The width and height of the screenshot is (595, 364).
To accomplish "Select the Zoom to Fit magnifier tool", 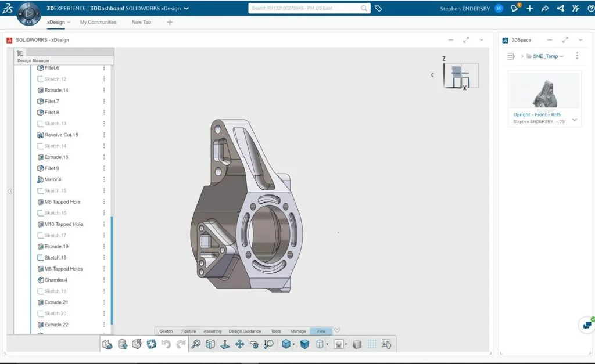I will pyautogui.click(x=196, y=344).
